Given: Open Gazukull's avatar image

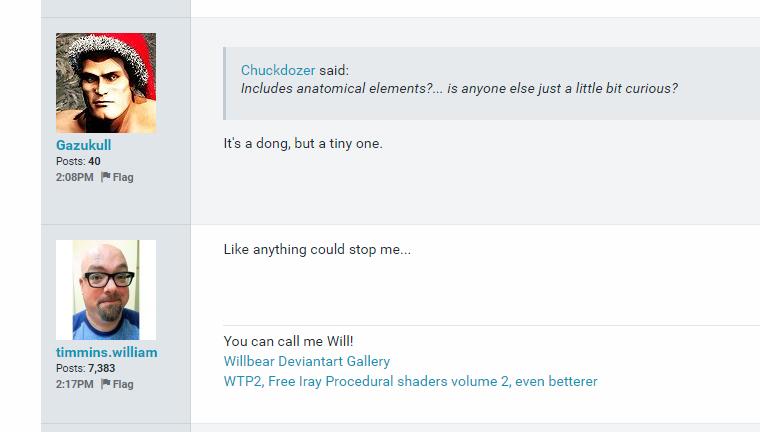Looking at the screenshot, I should (x=106, y=83).
